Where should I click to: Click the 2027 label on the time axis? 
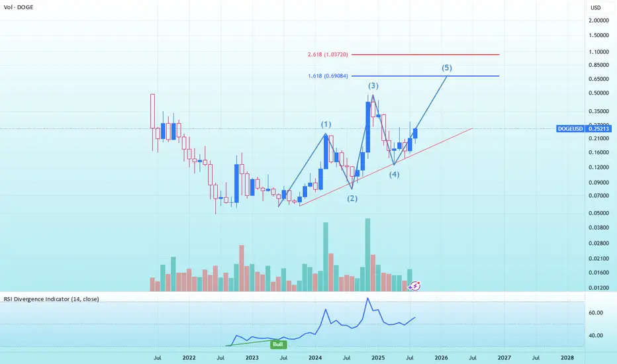[504, 357]
